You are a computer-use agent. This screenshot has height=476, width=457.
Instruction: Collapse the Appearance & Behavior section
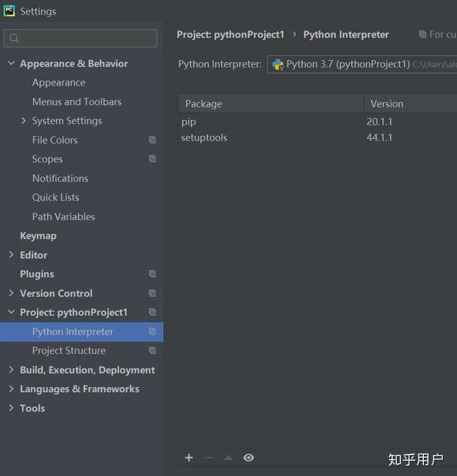click(x=11, y=63)
